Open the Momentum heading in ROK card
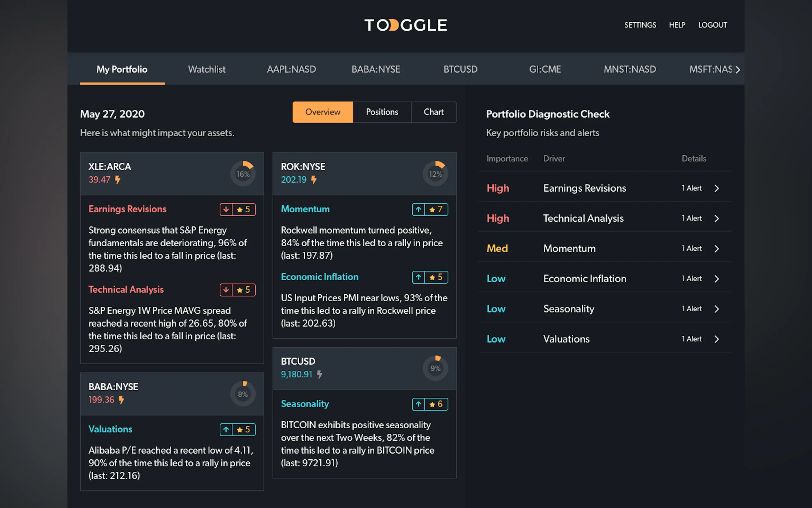 point(305,209)
